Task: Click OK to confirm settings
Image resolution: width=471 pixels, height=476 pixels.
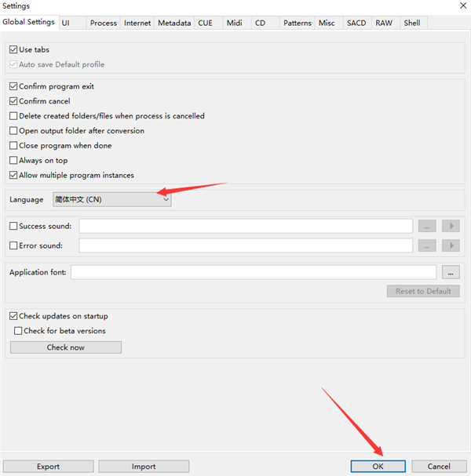Action: (x=378, y=467)
